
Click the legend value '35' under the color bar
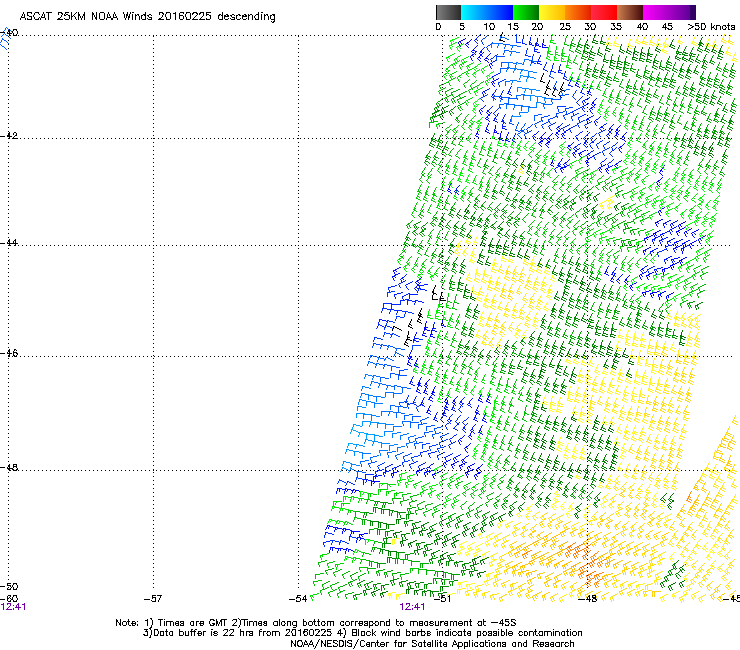point(616,27)
